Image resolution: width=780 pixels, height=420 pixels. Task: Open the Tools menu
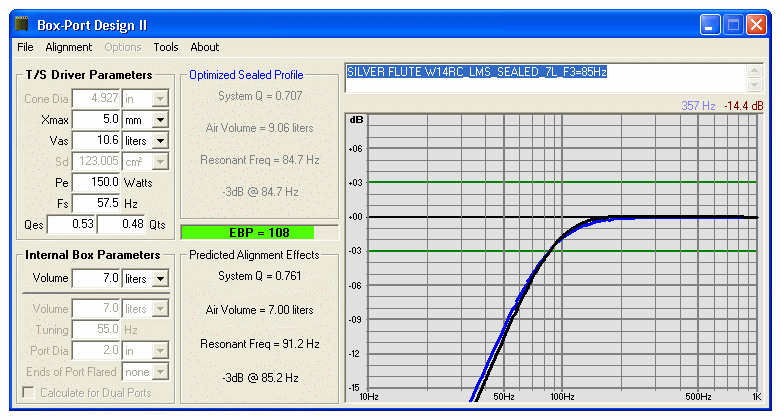[166, 47]
